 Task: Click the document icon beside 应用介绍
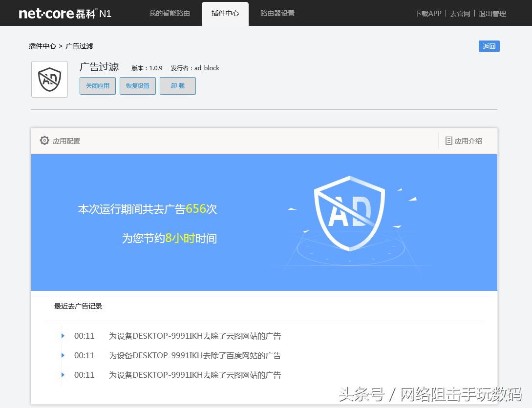449,140
